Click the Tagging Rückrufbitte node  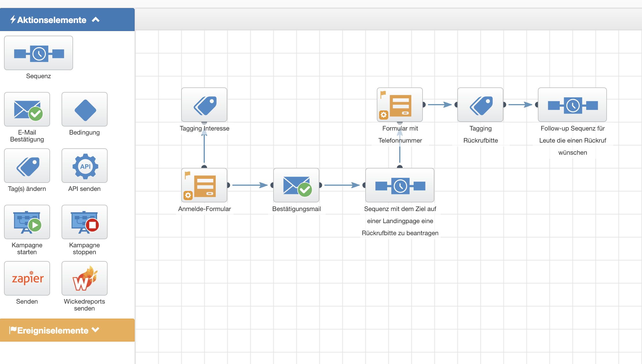(x=480, y=105)
